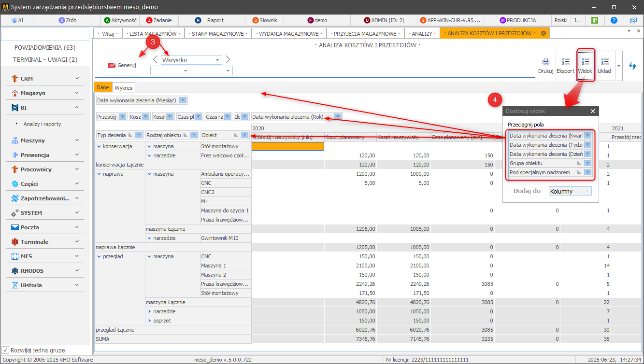Image resolution: width=644 pixels, height=364 pixels.
Task: Close the Analiza kosztów i przestojów tab
Action: tap(544, 33)
